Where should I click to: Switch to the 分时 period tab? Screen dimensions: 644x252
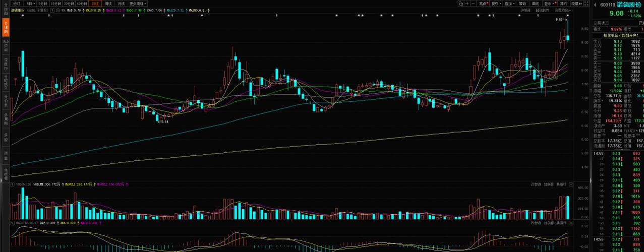(x=17, y=3)
